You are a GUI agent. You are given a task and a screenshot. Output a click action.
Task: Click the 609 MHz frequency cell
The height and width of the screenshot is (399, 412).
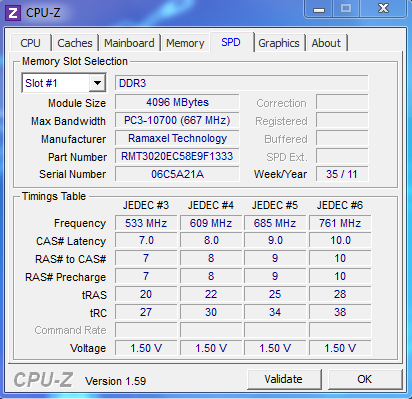point(211,223)
